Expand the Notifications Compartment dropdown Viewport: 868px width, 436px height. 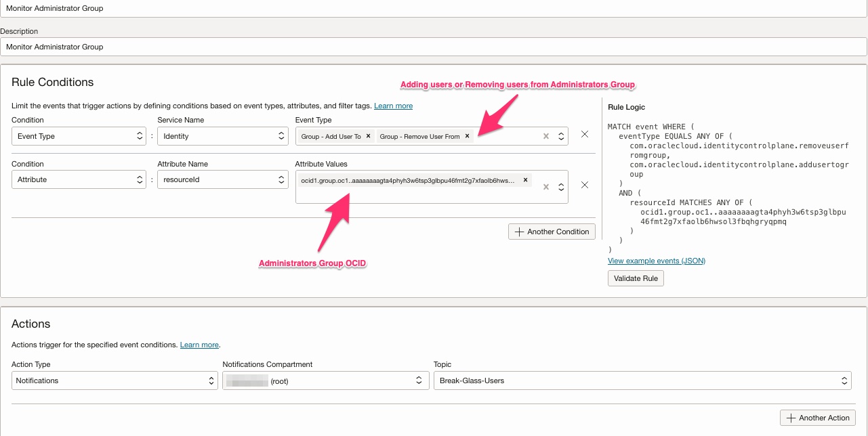[325, 380]
